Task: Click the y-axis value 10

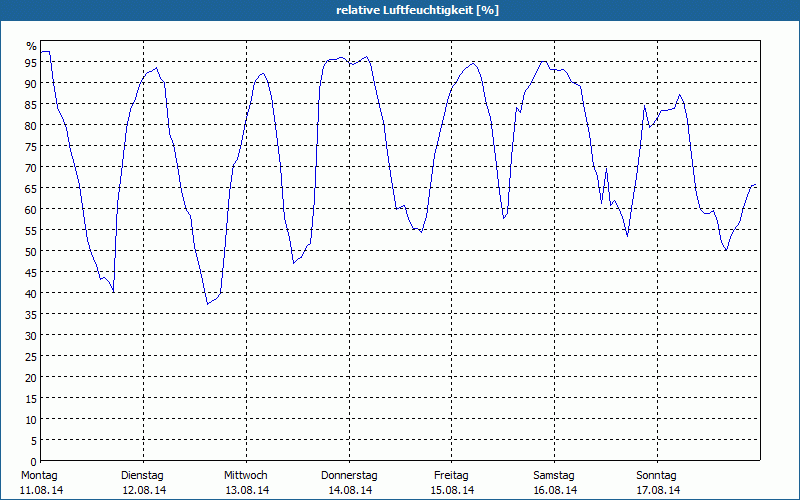Action: point(31,419)
